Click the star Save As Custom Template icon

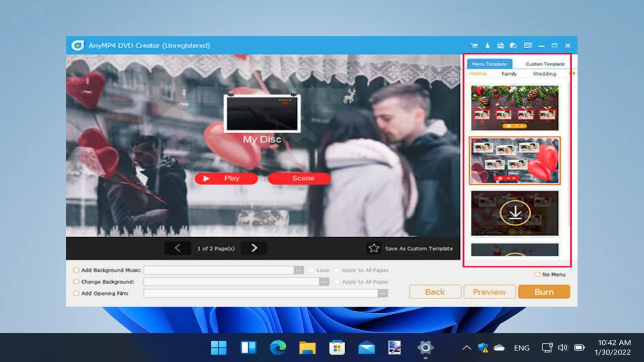click(x=374, y=248)
